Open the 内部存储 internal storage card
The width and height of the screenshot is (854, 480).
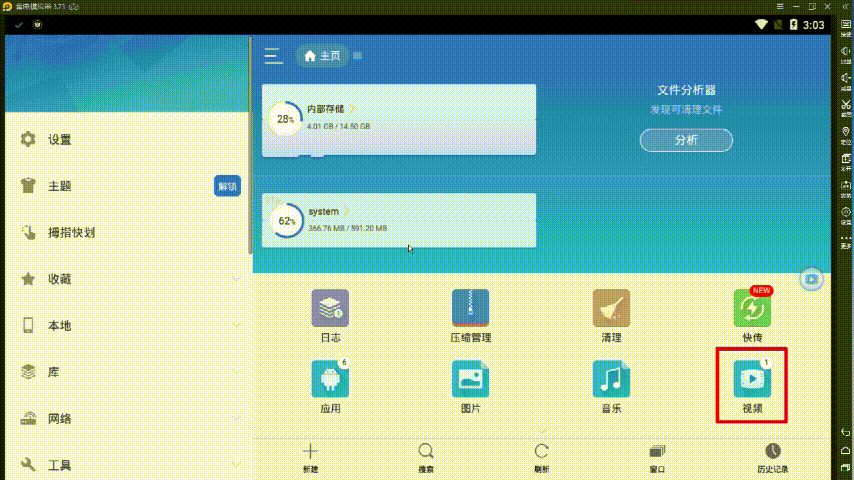(x=399, y=120)
